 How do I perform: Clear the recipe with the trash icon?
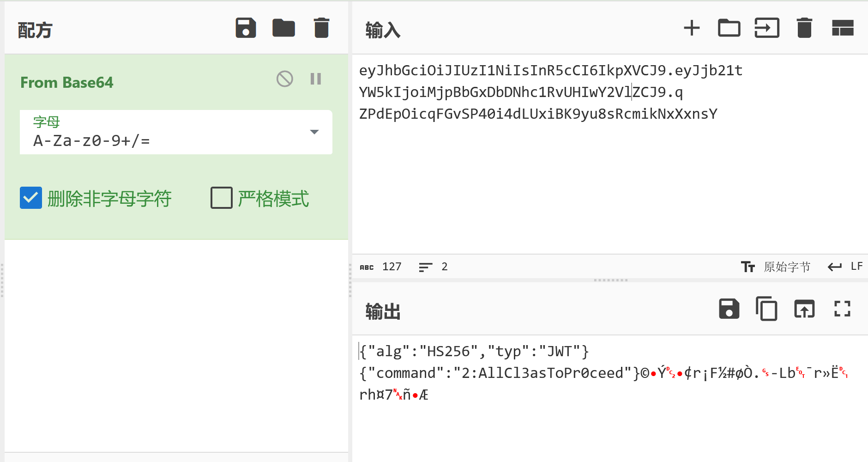[x=321, y=28]
